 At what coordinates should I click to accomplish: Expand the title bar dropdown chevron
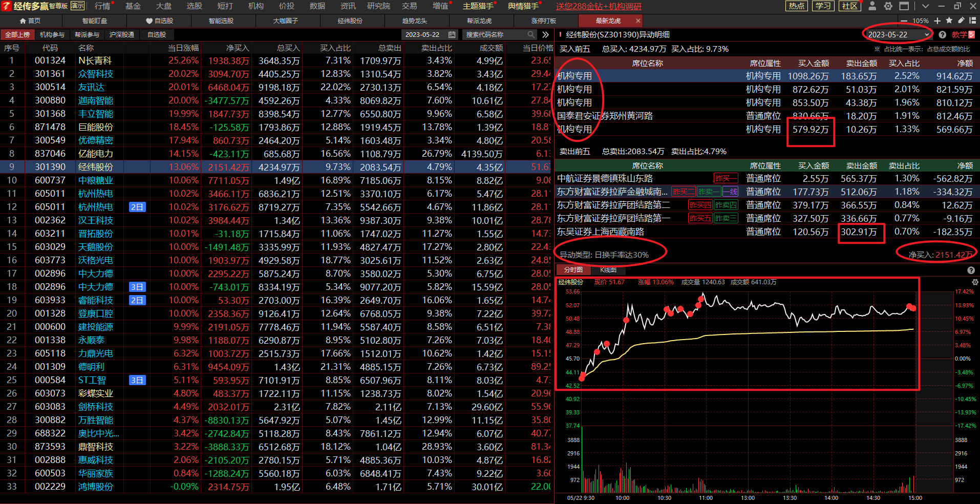click(x=925, y=6)
